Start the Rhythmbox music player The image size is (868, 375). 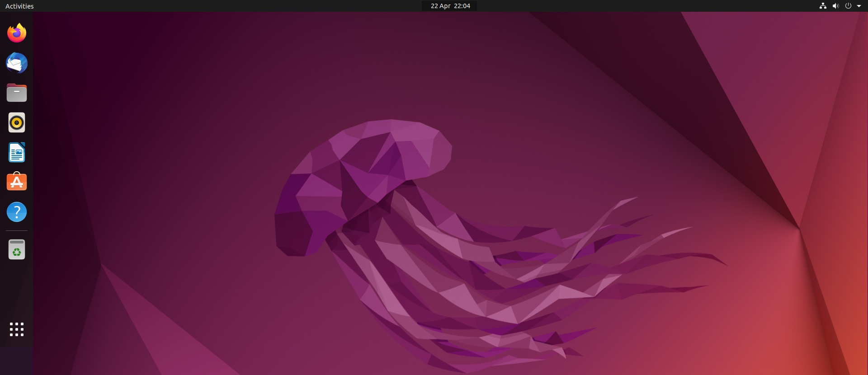(17, 122)
